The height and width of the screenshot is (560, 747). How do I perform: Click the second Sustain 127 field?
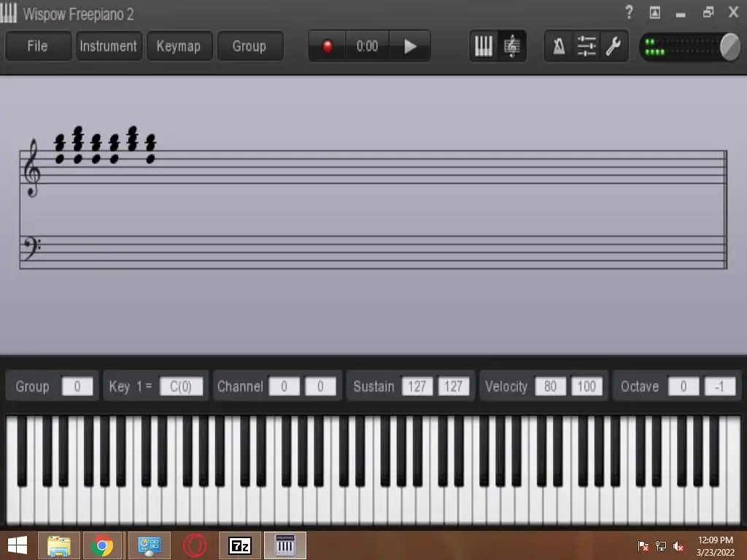coord(453,386)
